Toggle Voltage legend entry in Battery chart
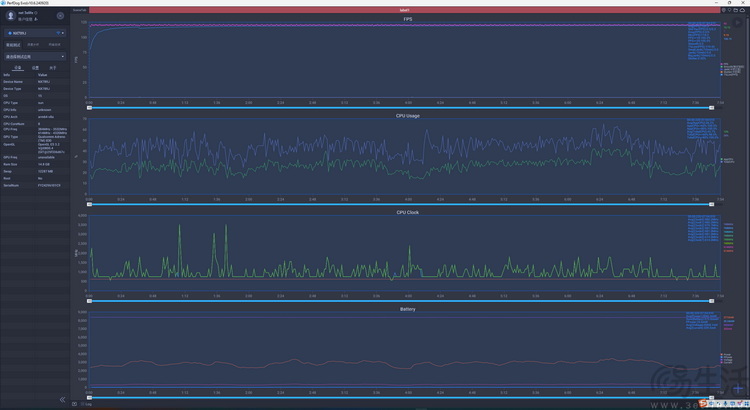Image resolution: width=750 pixels, height=410 pixels. point(726,360)
